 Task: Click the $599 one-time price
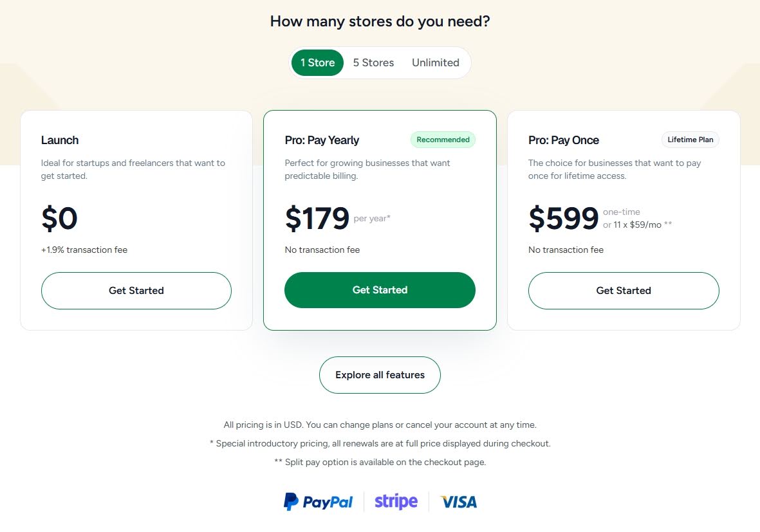click(x=564, y=219)
